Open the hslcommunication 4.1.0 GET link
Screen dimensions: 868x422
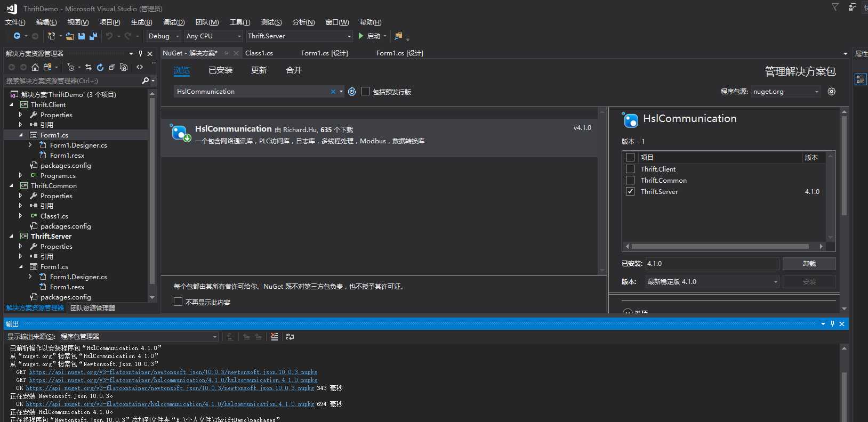[173, 380]
